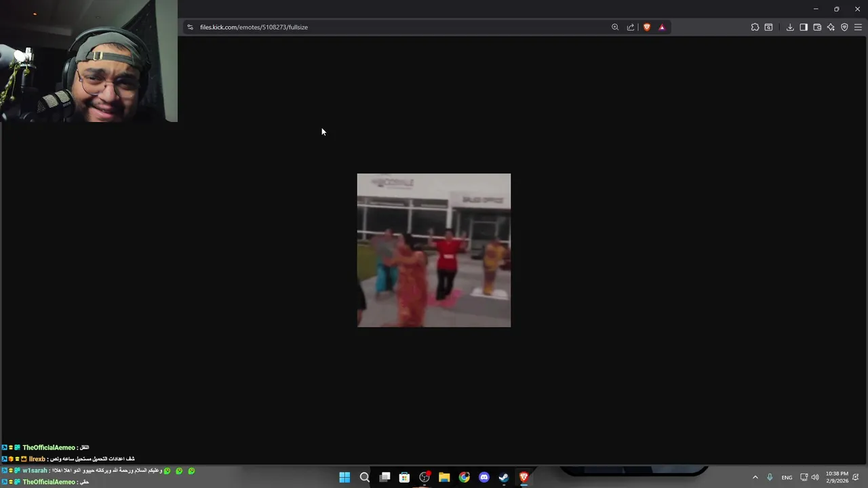Toggle the browser sidebar panel

point(804,27)
